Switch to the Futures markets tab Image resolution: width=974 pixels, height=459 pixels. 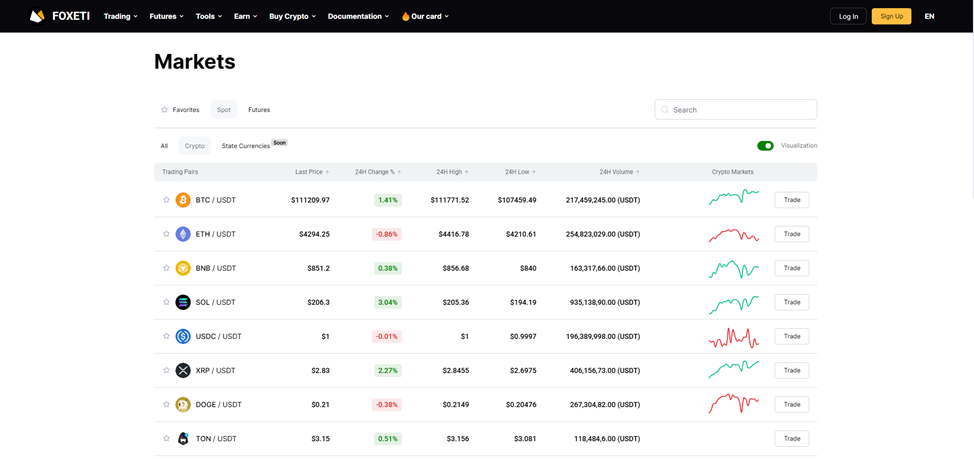(x=259, y=110)
